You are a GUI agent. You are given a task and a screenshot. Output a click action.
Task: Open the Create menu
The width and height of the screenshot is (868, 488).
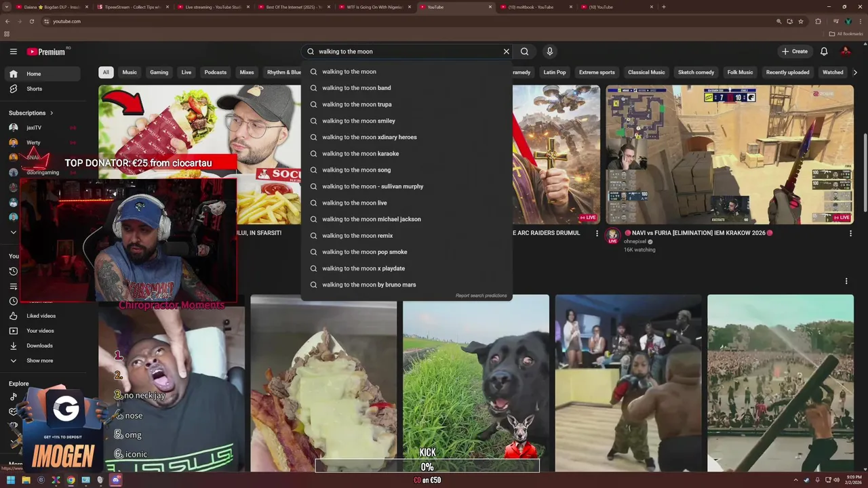794,52
